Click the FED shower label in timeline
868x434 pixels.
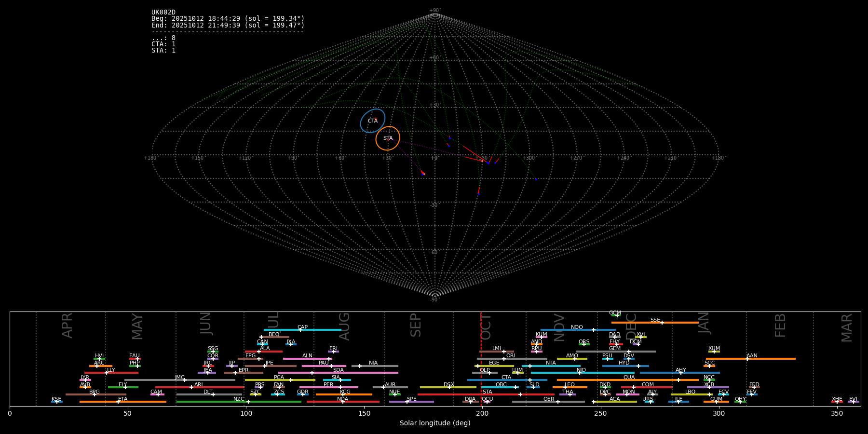coord(754,385)
